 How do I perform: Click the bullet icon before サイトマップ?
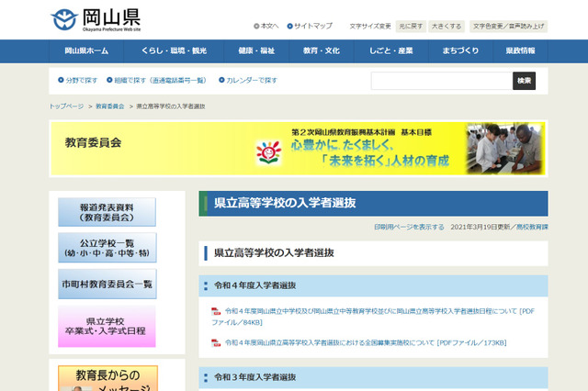coord(290,27)
